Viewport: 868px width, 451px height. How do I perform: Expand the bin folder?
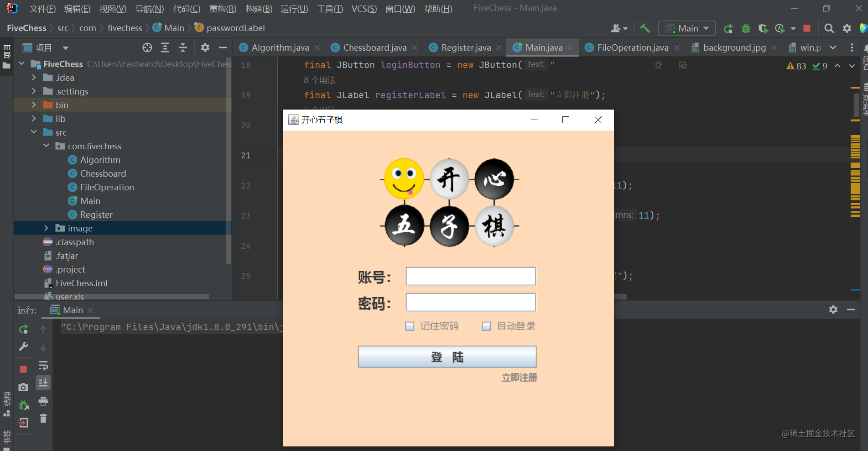(x=34, y=105)
